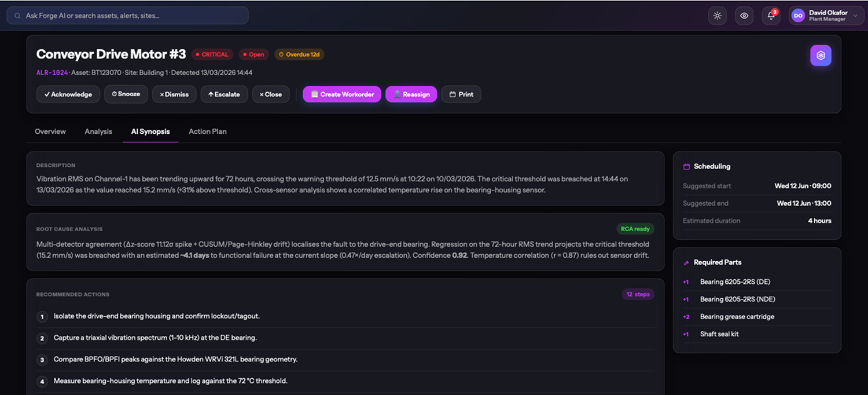
Task: Open the notifications bell with 3 badge
Action: pos(771,16)
